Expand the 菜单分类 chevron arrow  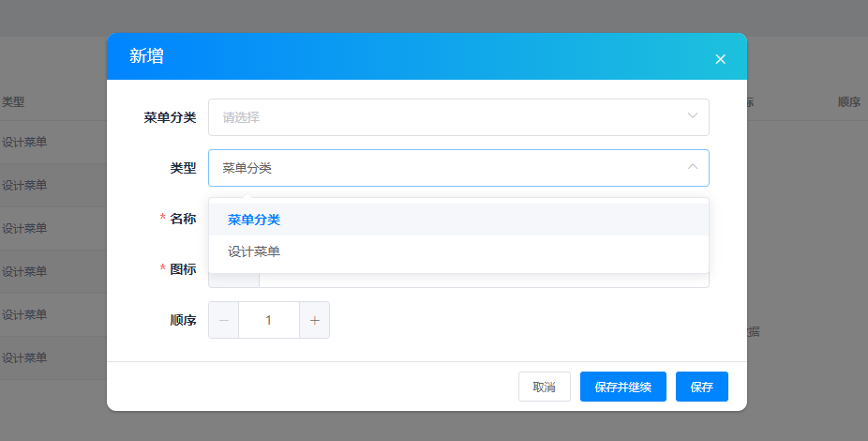(693, 115)
